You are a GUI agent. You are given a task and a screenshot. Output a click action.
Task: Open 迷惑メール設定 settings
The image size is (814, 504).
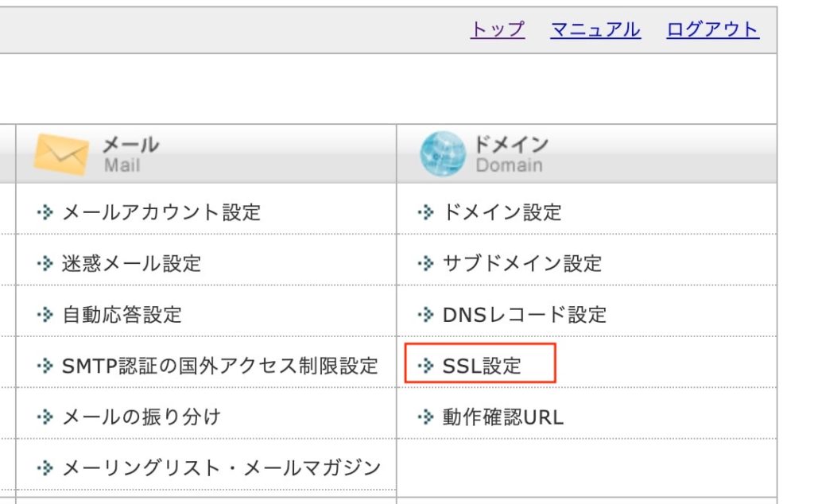[131, 263]
